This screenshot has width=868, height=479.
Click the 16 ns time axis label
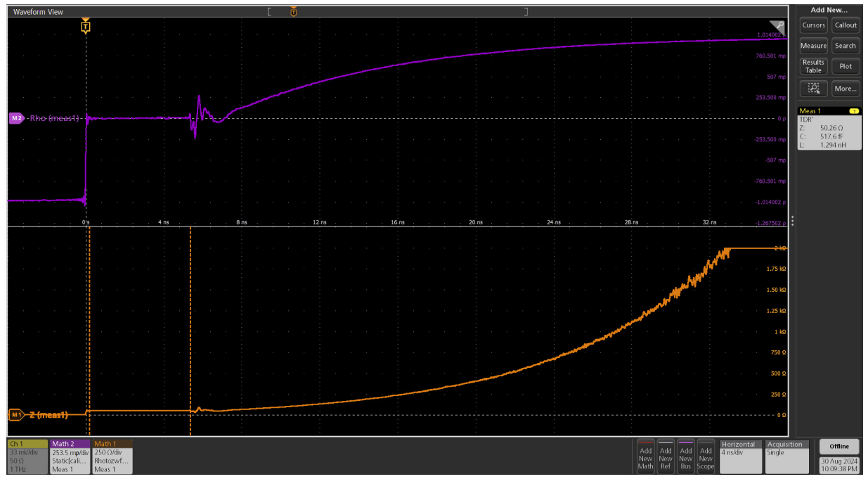click(397, 222)
